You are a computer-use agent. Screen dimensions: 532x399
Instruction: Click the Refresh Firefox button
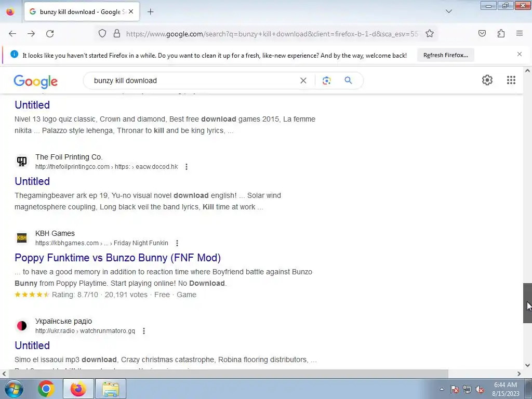click(445, 55)
